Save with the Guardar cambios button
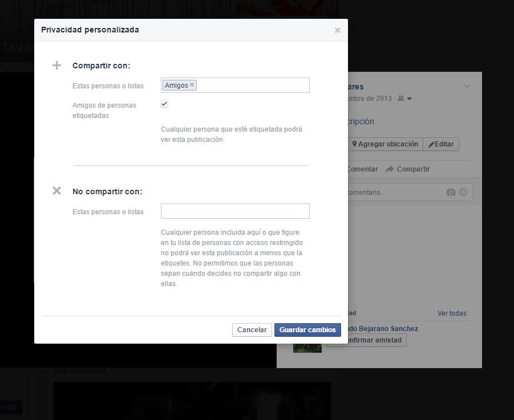This screenshot has width=514, height=420. click(x=307, y=330)
